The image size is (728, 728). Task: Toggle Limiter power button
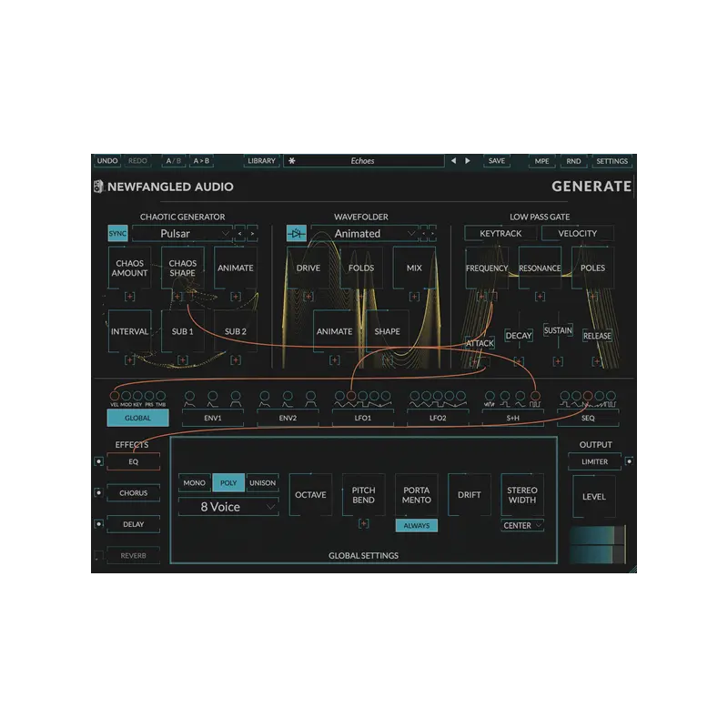tap(629, 461)
